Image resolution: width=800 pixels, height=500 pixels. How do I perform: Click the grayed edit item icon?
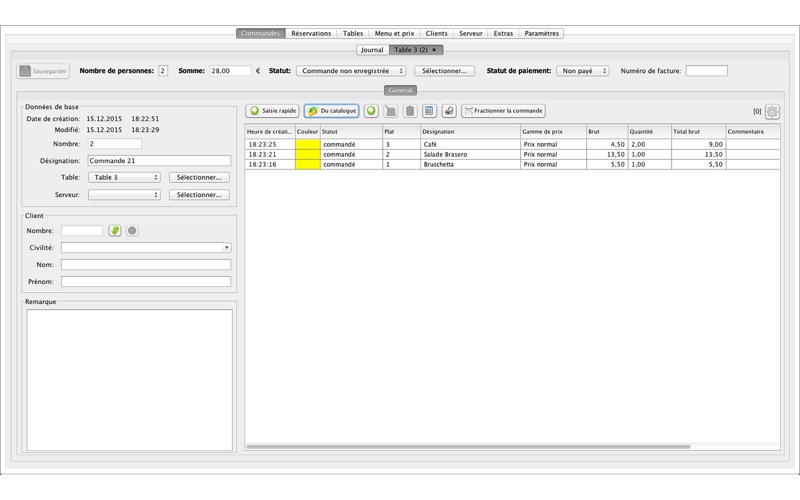(390, 111)
